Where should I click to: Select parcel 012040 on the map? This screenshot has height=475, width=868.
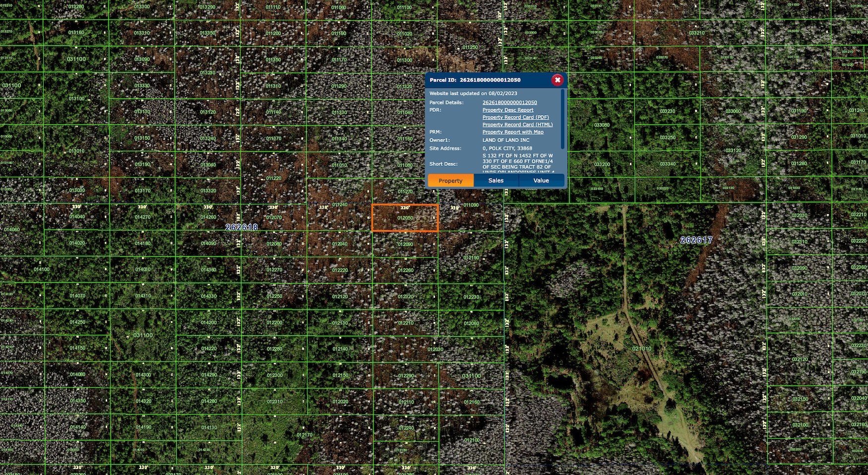pyautogui.click(x=340, y=244)
